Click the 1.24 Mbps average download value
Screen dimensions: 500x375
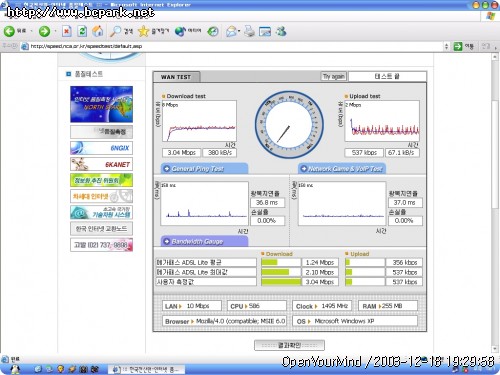pos(320,263)
